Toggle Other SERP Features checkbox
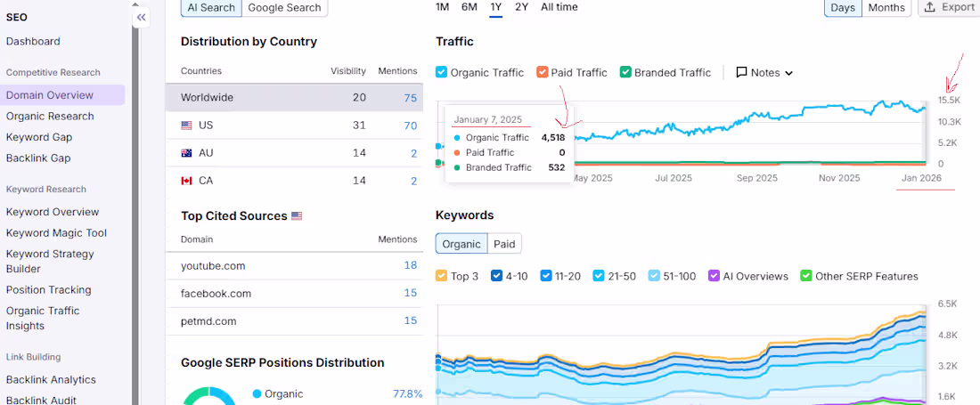Screen dimensions: 980x405 tap(806, 276)
